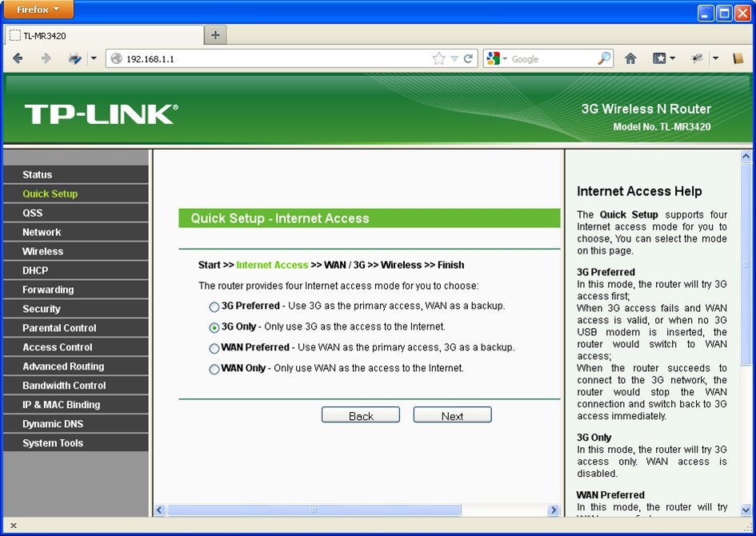Open DHCP in the sidebar

tap(76, 270)
